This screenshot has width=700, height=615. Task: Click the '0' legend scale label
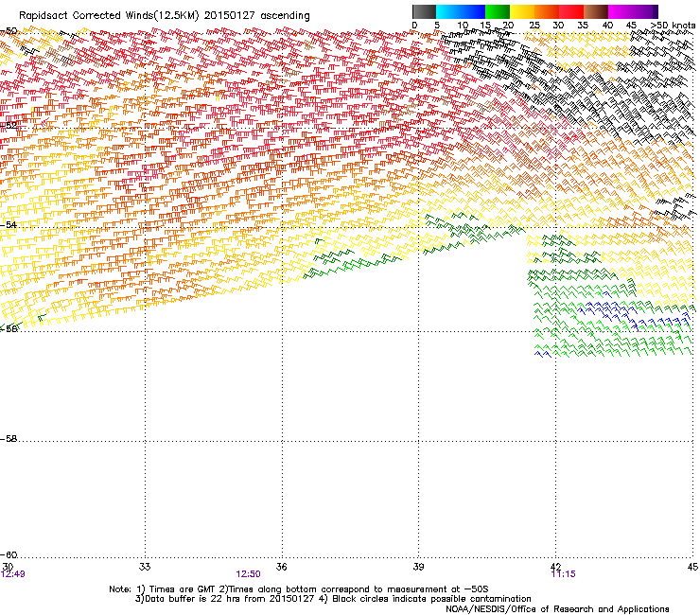tap(414, 26)
